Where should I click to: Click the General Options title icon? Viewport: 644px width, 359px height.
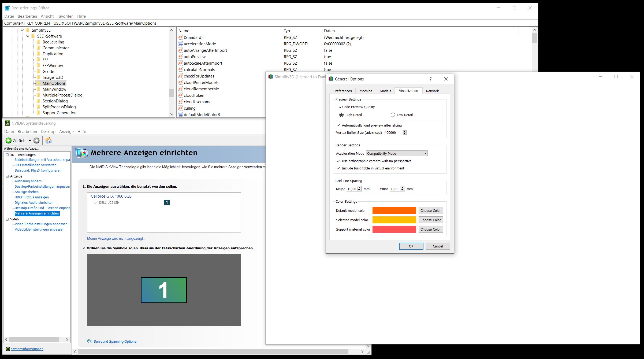tap(331, 79)
